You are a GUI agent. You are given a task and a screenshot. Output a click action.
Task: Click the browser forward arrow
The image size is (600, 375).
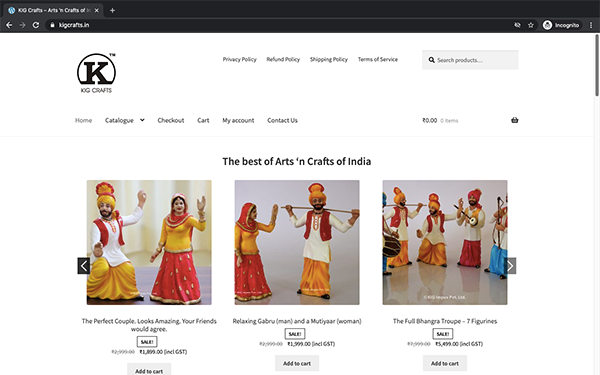(x=22, y=25)
